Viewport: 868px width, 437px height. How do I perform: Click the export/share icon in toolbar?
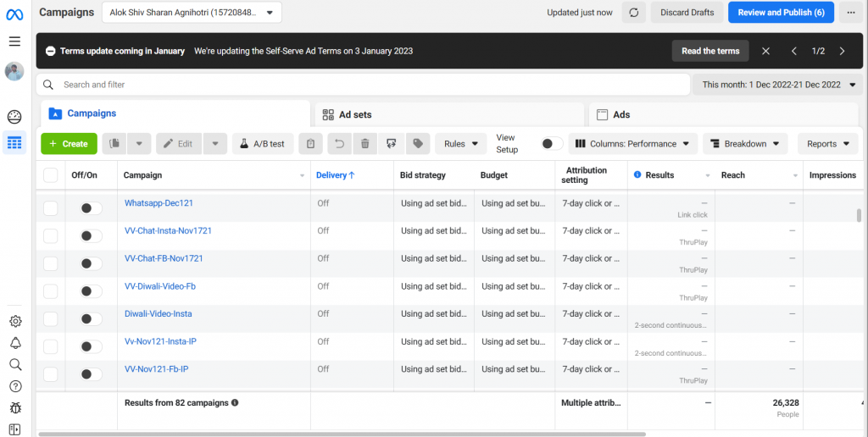tap(392, 144)
